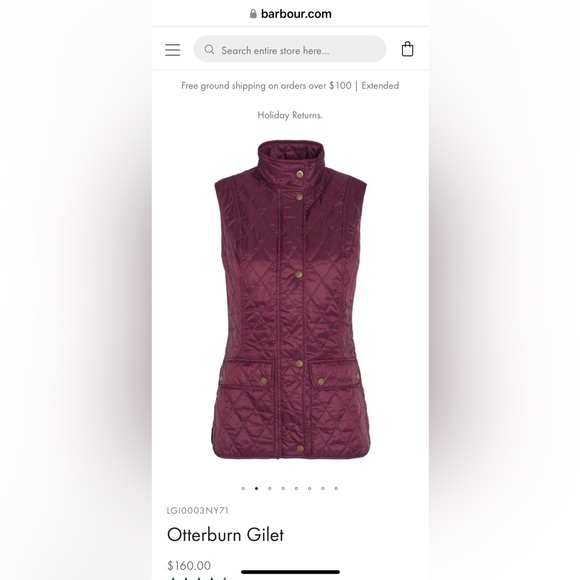Show the seventh carousel image dot

pos(323,488)
